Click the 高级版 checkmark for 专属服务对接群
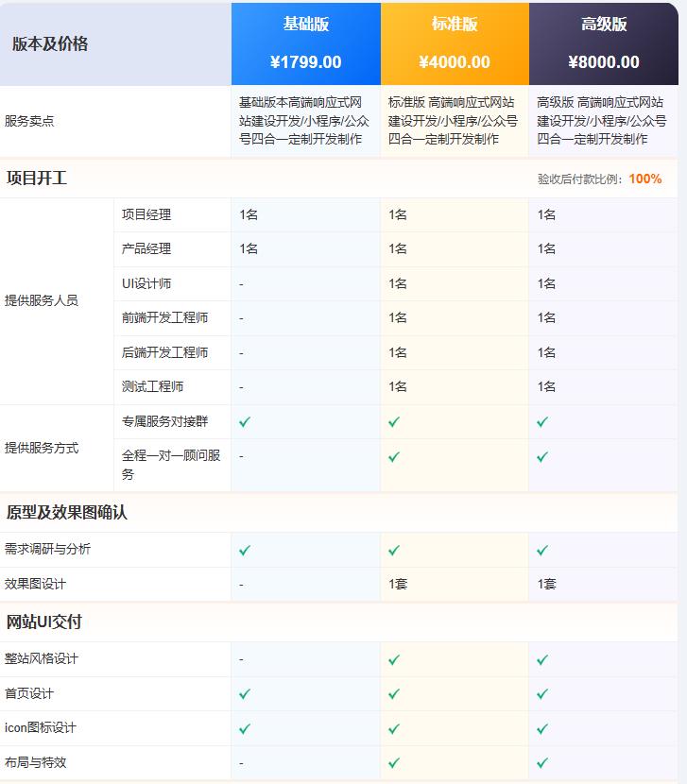Viewport: 687px width, 784px height. pyautogui.click(x=542, y=422)
